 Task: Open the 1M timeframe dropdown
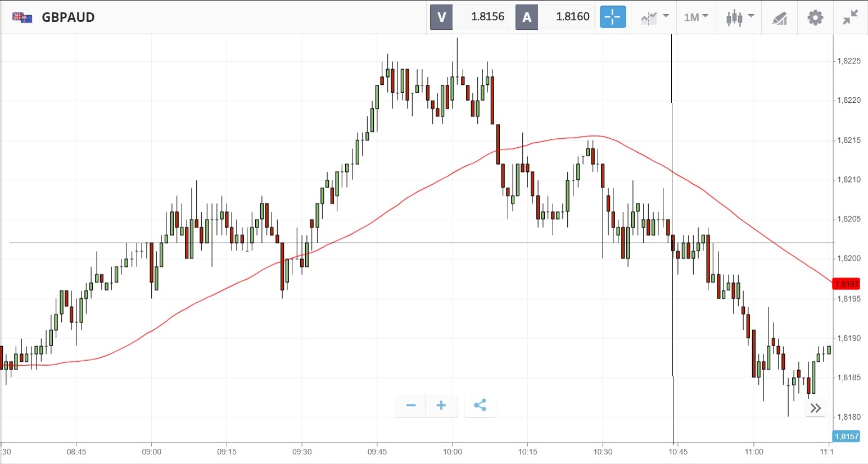(x=696, y=17)
